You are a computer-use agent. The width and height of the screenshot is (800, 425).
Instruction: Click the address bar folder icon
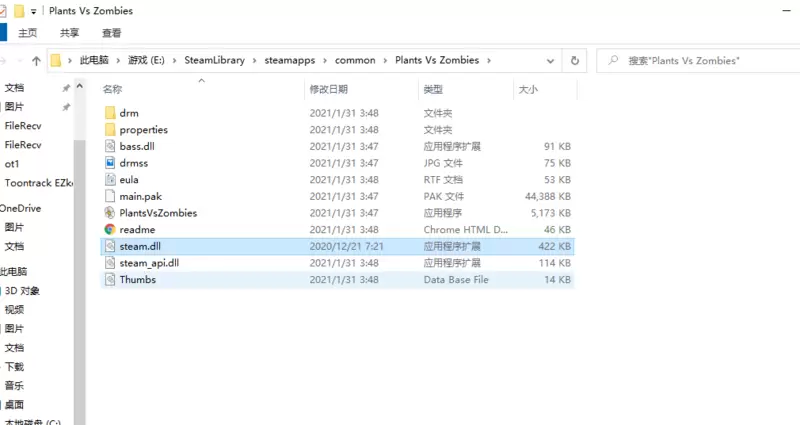[56, 61]
